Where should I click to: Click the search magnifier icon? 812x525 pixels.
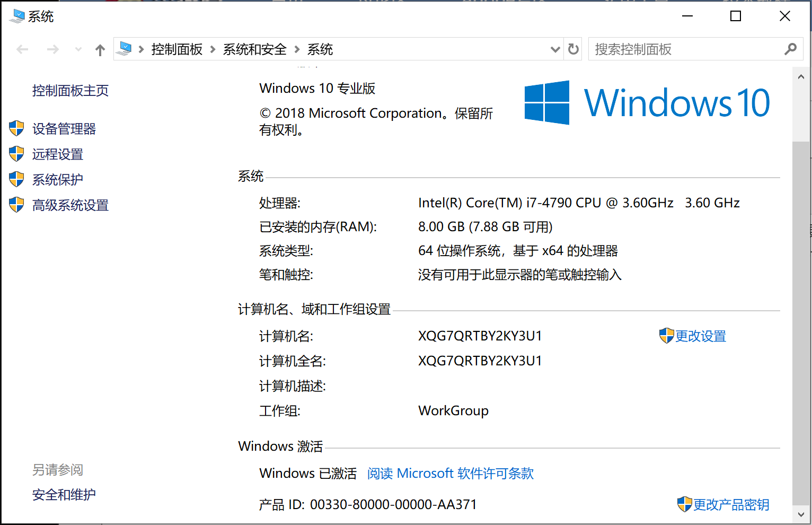point(790,49)
